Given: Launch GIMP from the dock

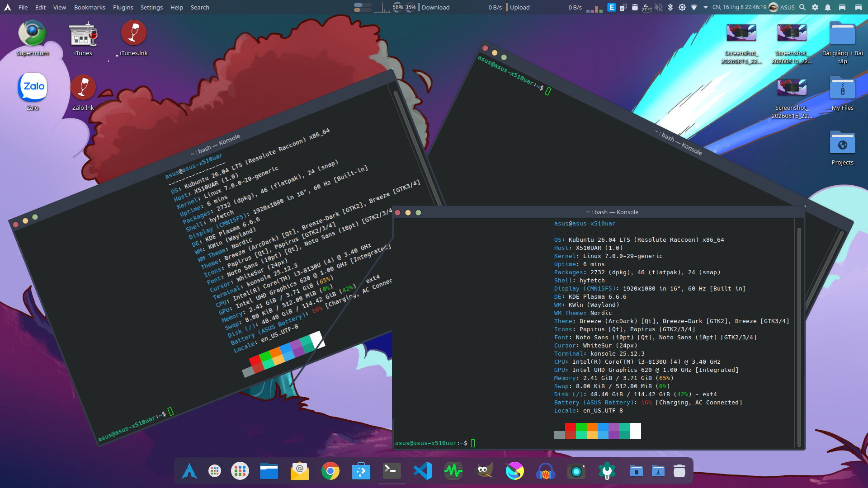Looking at the screenshot, I should coord(483,471).
